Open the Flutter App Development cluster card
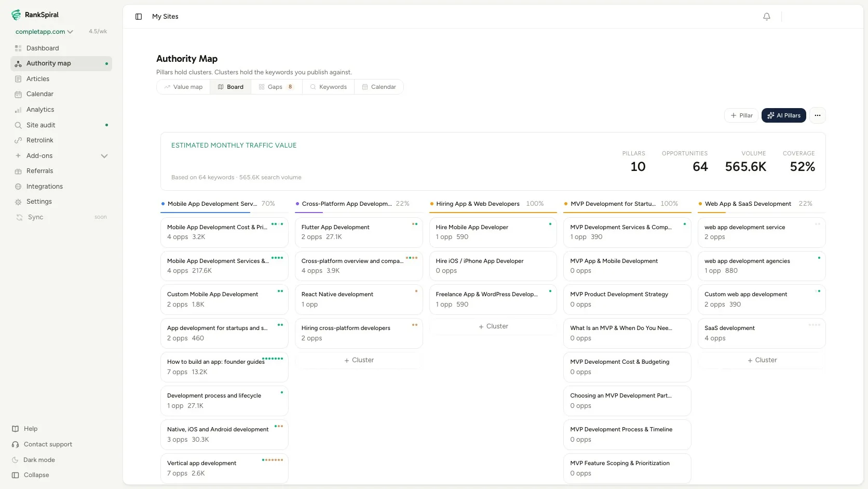Screen dimensions: 868x489 click(x=359, y=232)
